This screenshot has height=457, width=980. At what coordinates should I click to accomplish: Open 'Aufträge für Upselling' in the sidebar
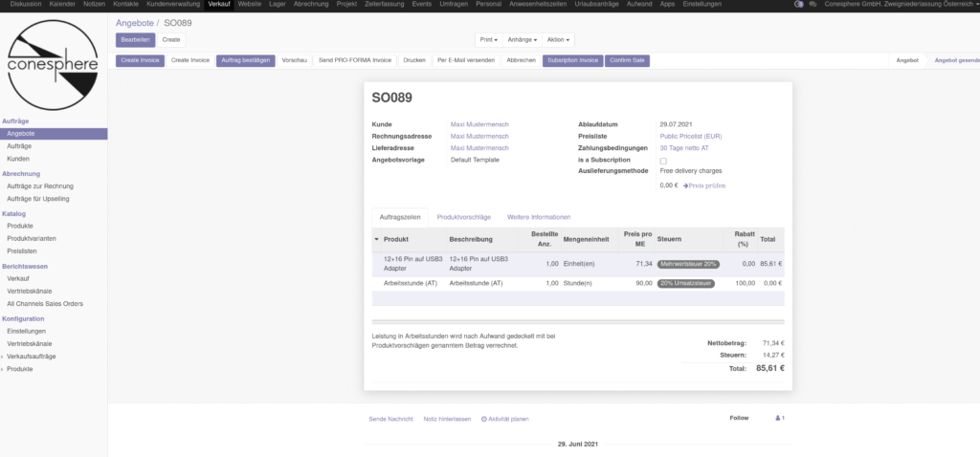(x=38, y=199)
